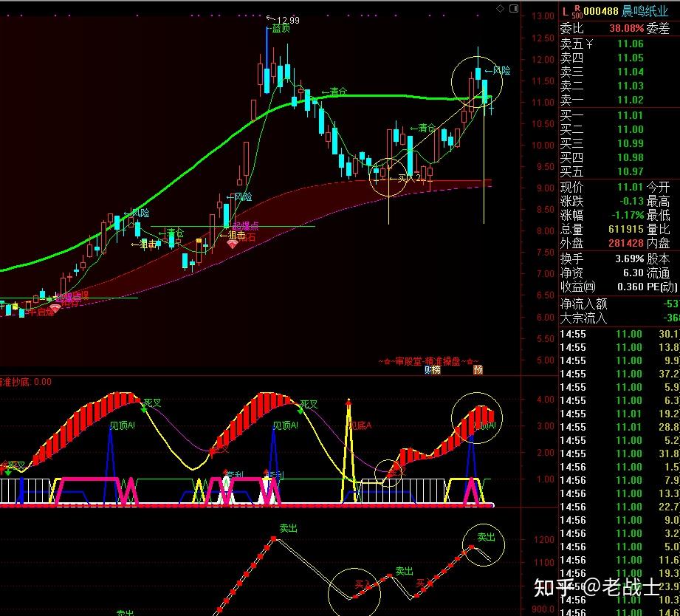Click the 委差 label
This screenshot has height=616, width=680.
pos(658,29)
